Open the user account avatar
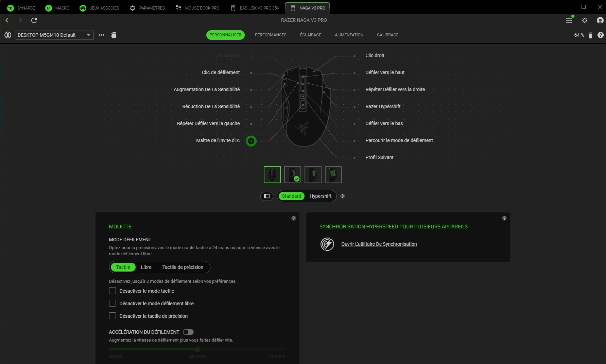Viewport: 606px width, 364px height. tap(600, 20)
